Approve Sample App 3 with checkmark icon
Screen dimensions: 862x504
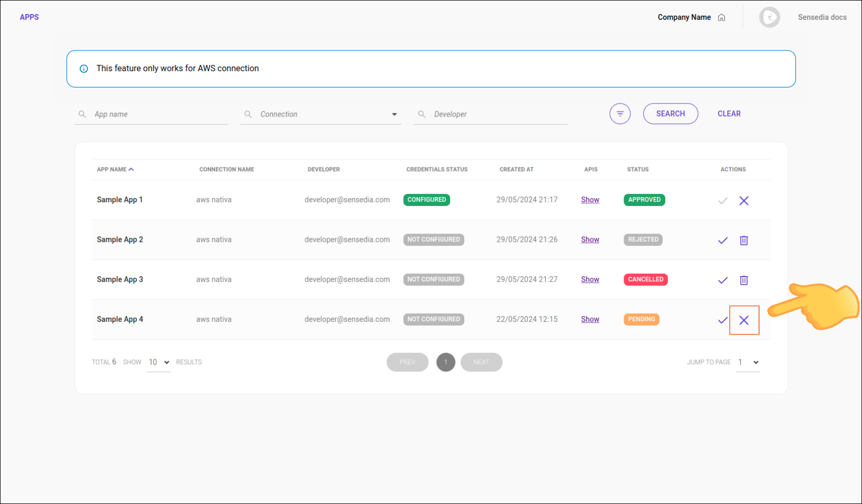[x=722, y=280]
